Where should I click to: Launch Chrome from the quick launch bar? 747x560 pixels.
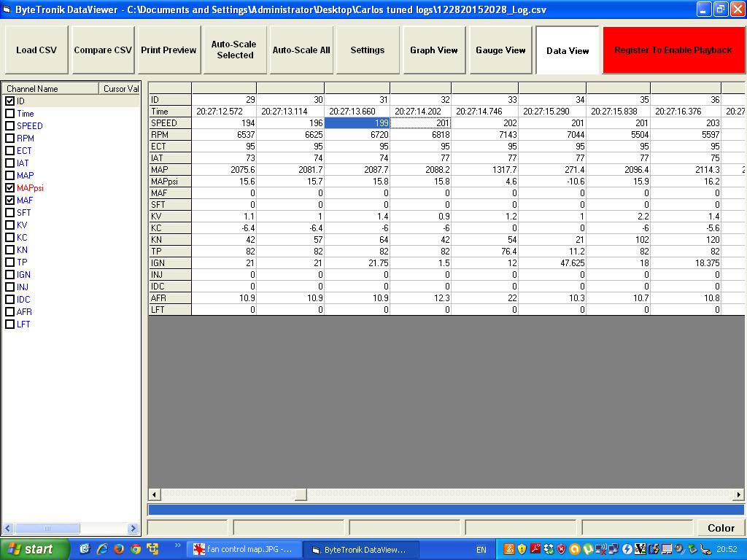tap(135, 549)
